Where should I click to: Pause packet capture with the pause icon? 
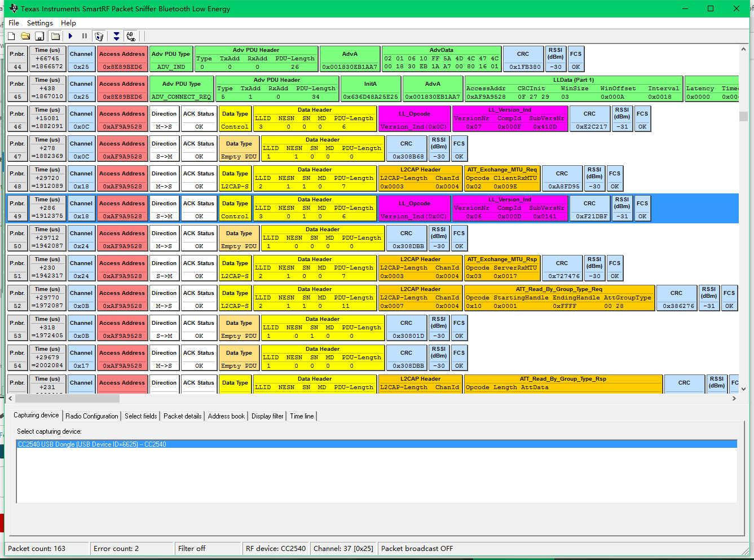(85, 36)
